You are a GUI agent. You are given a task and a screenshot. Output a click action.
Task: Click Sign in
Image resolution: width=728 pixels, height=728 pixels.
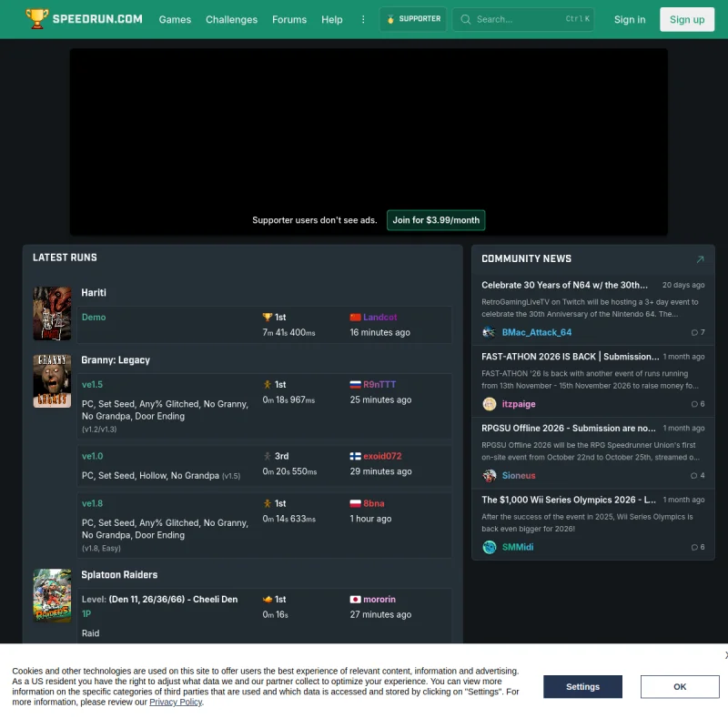point(630,19)
